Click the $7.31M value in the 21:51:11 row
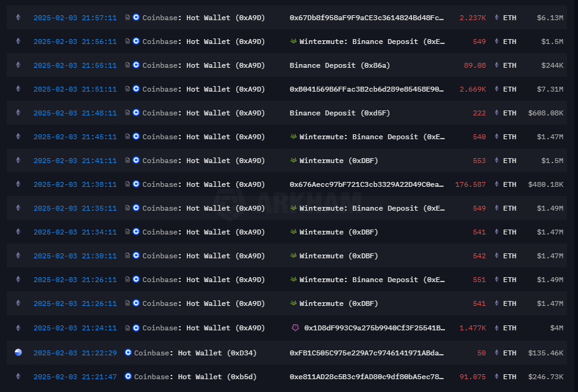The width and height of the screenshot is (578, 392). click(549, 89)
